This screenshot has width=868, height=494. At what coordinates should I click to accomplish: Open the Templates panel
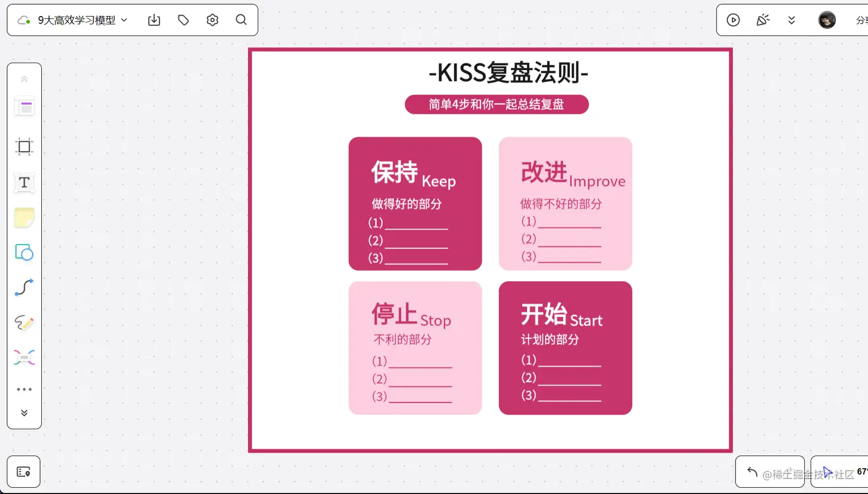click(24, 106)
